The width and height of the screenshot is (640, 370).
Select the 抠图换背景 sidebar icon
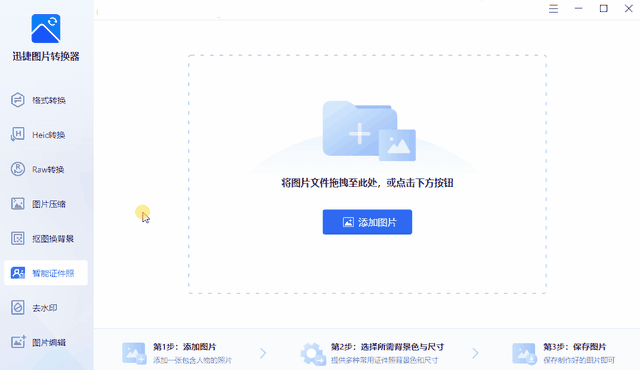[18, 238]
